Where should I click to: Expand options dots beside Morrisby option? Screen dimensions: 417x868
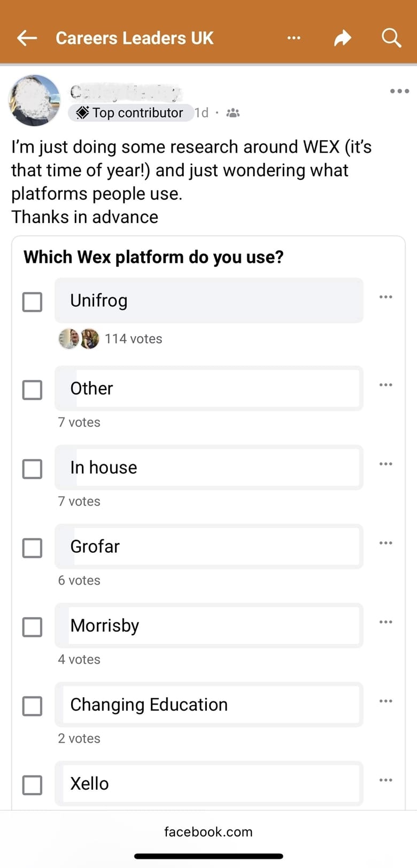(x=385, y=622)
